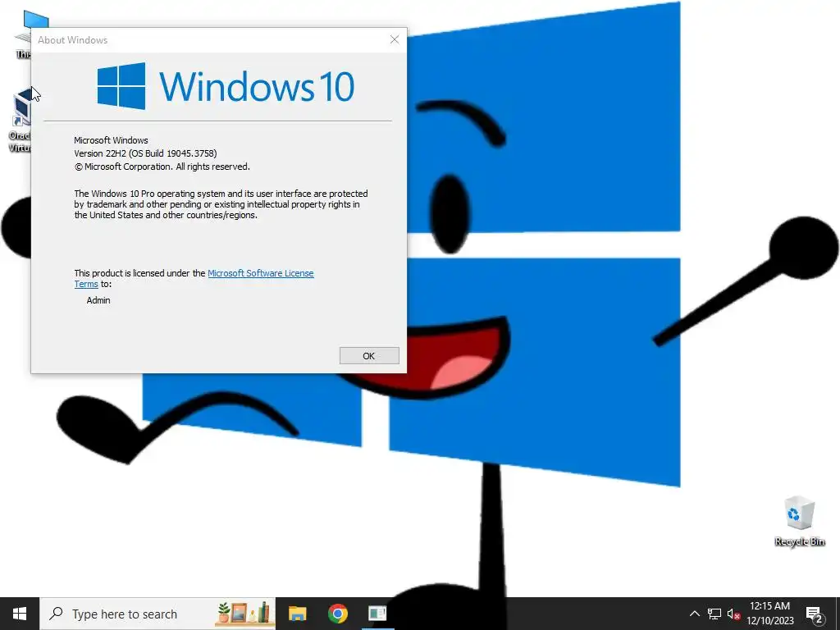Select the Oracle VirtualBox desktop shortcut
Screen dimensions: 840x630
click(x=20, y=121)
